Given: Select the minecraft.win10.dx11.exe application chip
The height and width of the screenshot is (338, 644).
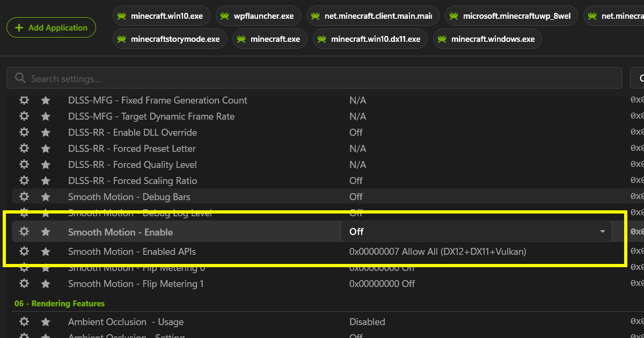Looking at the screenshot, I should point(370,39).
